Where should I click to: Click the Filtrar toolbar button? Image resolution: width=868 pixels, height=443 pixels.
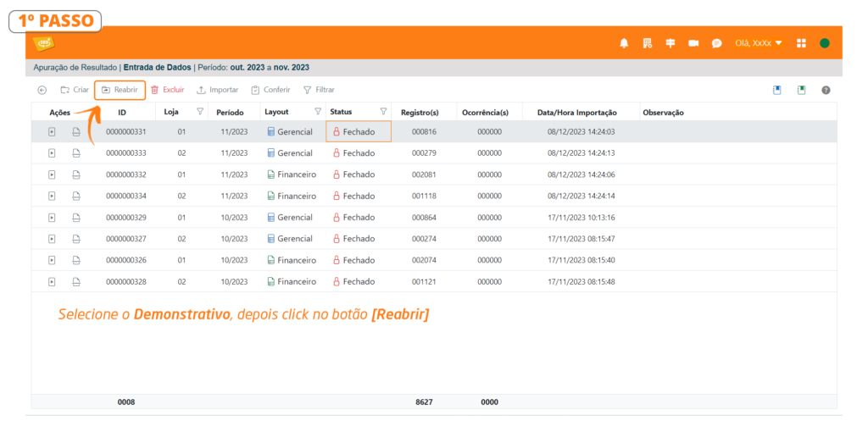coord(319,90)
